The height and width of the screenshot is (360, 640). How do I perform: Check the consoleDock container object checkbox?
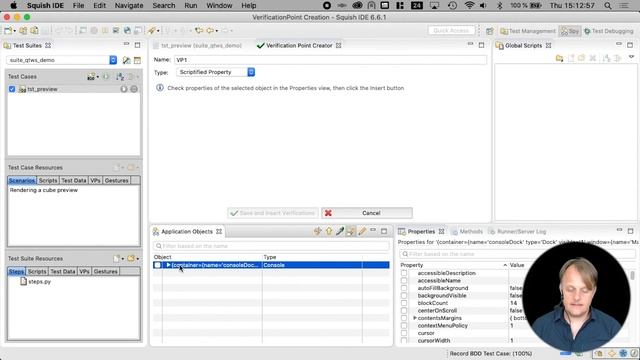157,265
